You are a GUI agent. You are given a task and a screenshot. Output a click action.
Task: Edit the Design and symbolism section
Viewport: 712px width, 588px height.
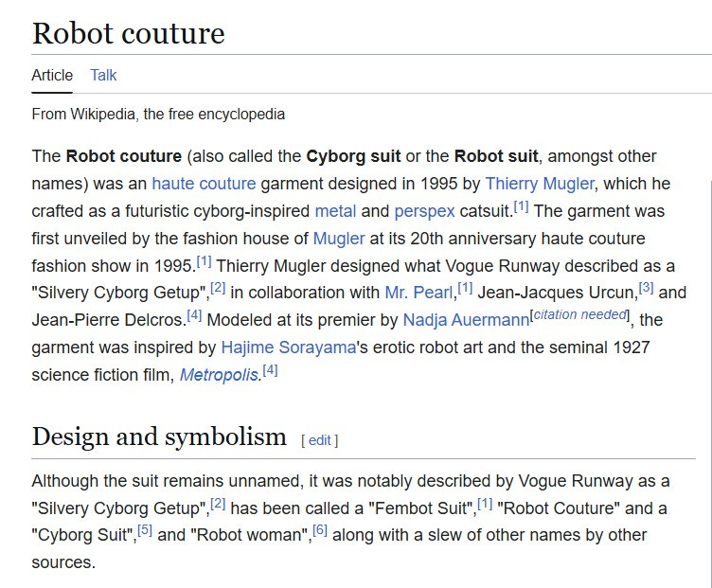[320, 440]
